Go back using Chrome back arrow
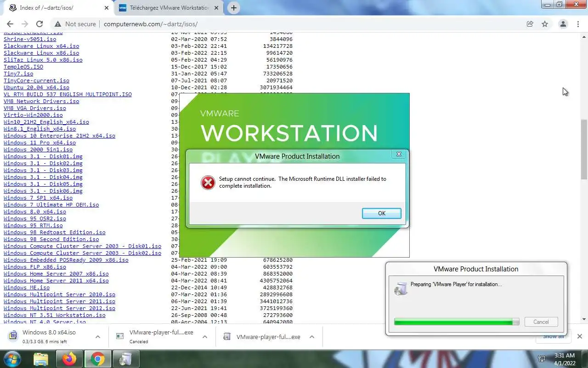This screenshot has width=588, height=368. tap(10, 24)
